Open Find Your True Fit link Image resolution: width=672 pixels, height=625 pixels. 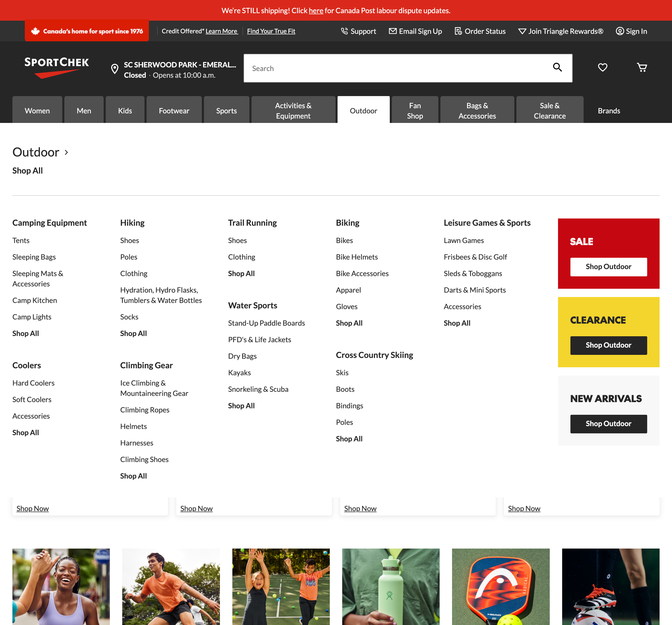pyautogui.click(x=271, y=31)
